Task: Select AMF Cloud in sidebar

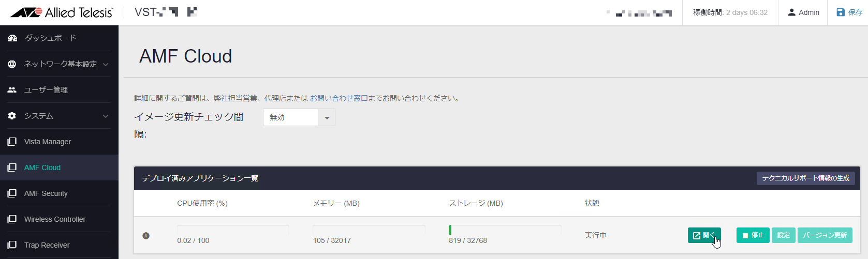Action: click(42, 167)
